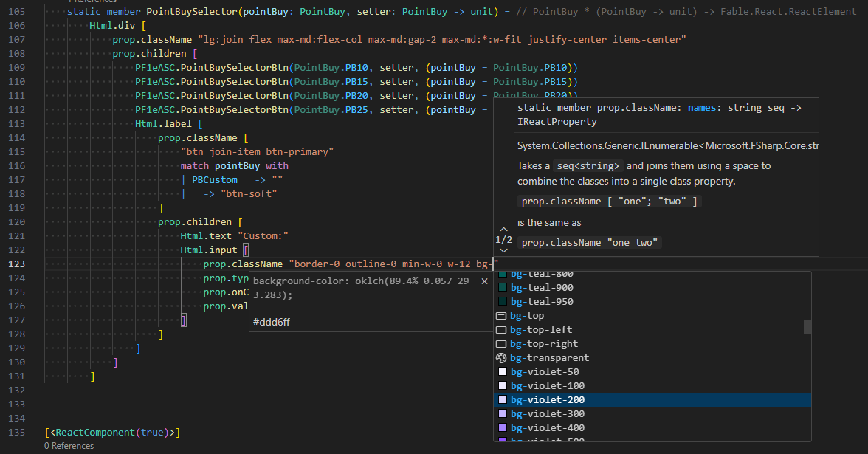
Task: Click the violet swatch icon for bg-violet-50
Action: pyautogui.click(x=503, y=371)
